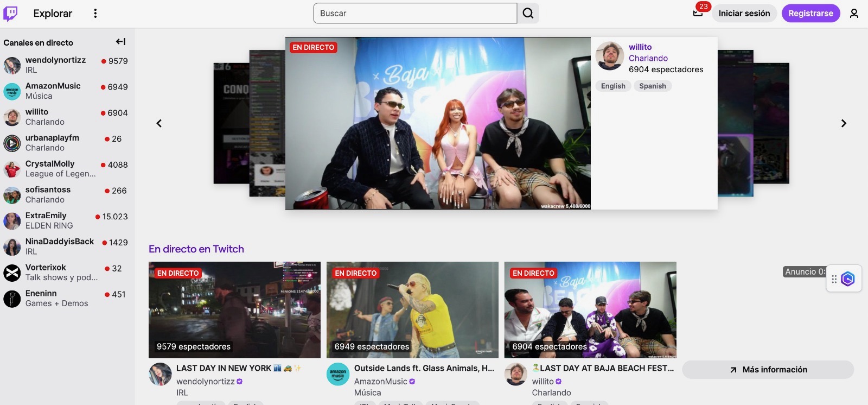Click Más información button

coord(768,370)
